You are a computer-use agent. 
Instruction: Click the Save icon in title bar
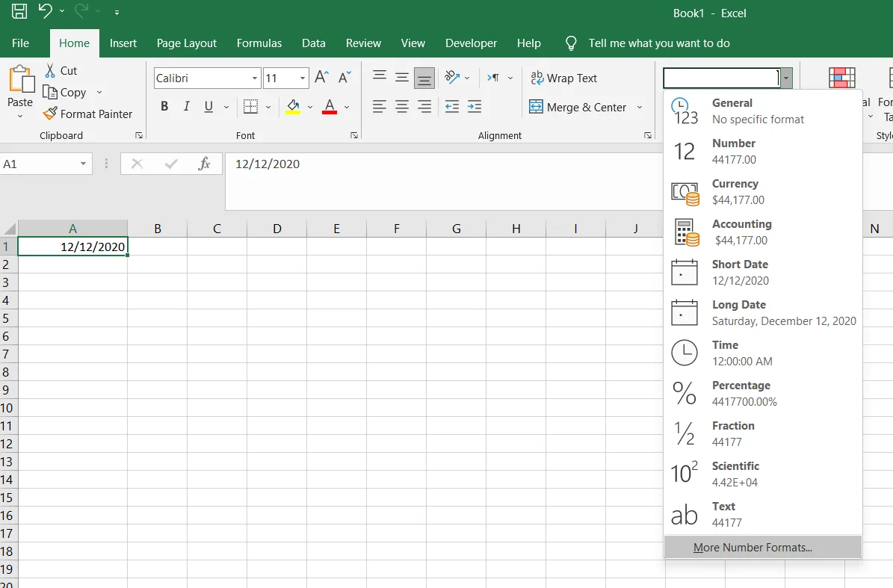click(x=19, y=11)
